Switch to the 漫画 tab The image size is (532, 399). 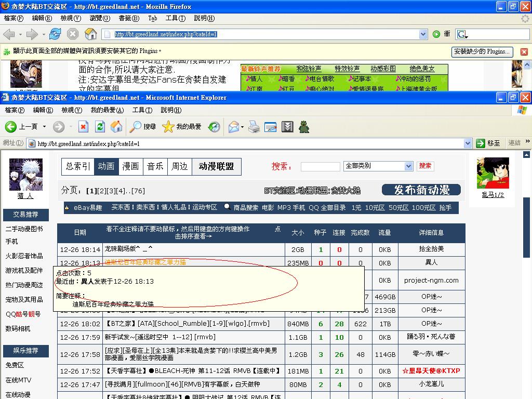pos(130,166)
